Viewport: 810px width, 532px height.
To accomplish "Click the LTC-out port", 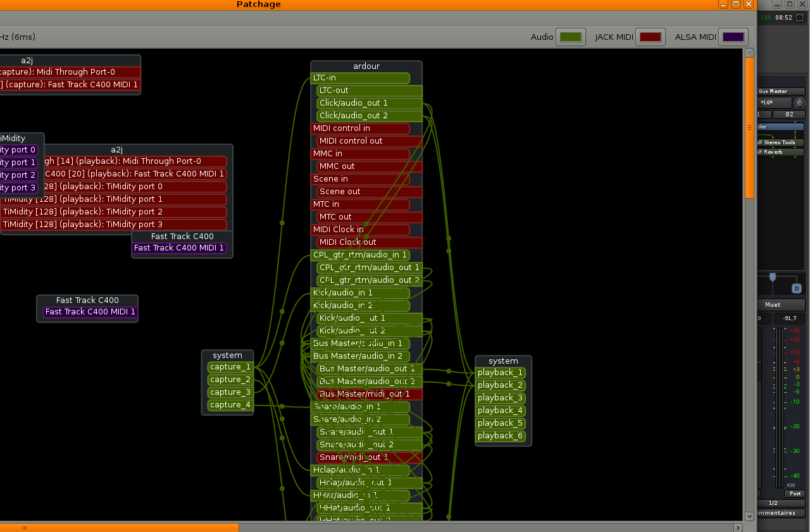I will pyautogui.click(x=370, y=90).
